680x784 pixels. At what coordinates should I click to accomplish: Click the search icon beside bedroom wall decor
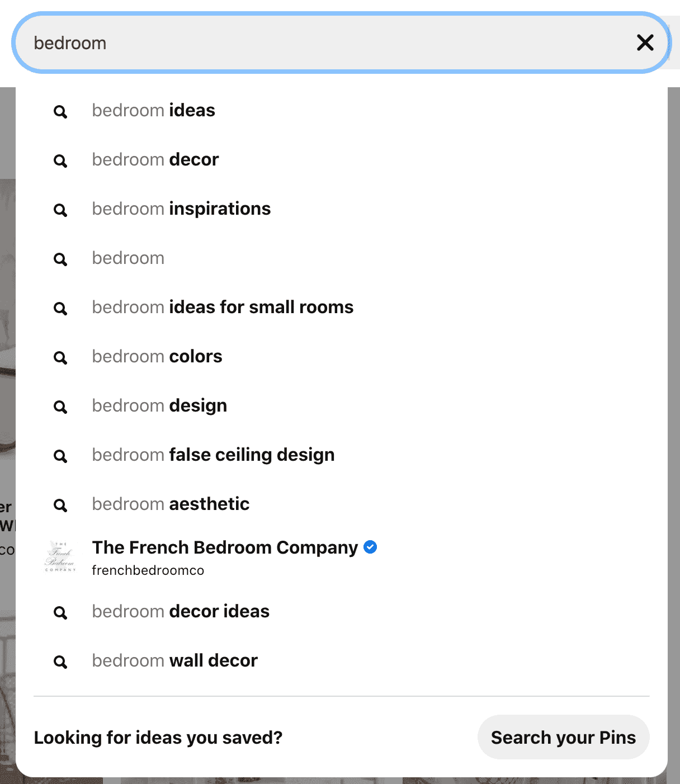(60, 662)
